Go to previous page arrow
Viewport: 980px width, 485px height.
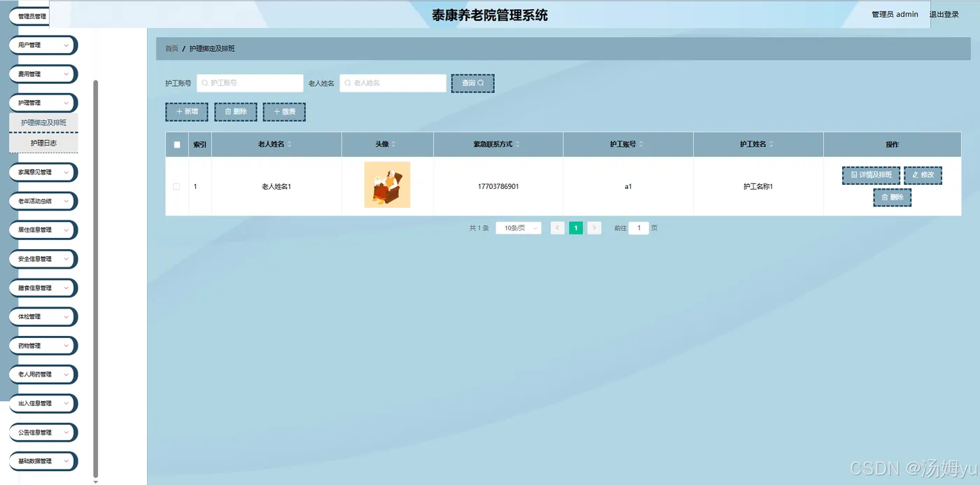coord(557,228)
